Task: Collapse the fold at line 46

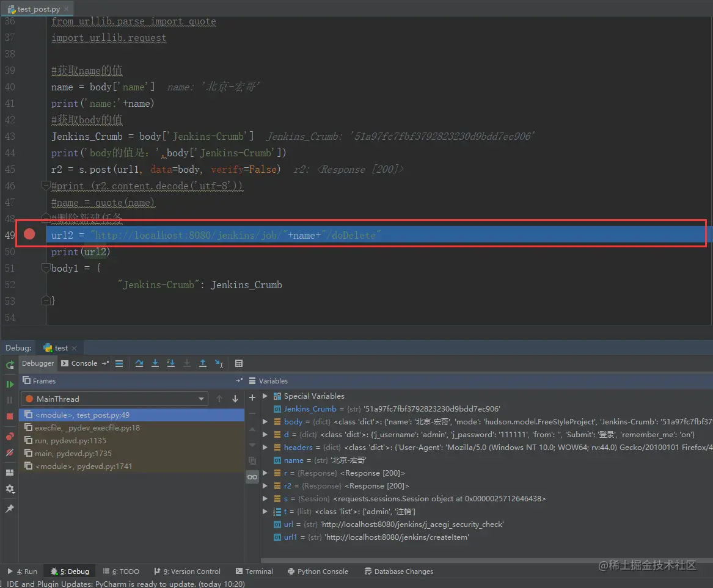Action: (x=45, y=185)
